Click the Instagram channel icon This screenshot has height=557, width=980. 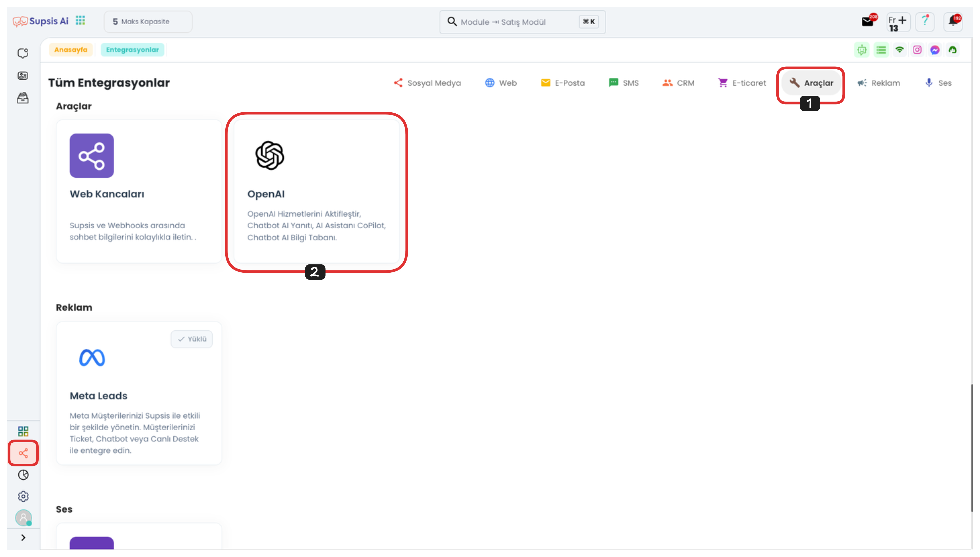(x=917, y=50)
